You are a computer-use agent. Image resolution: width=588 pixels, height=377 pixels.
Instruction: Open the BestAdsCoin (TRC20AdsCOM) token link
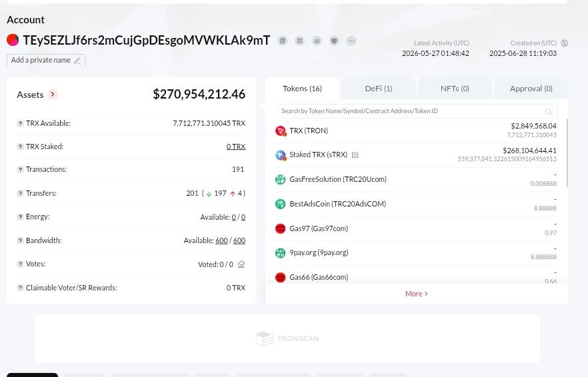tap(337, 204)
